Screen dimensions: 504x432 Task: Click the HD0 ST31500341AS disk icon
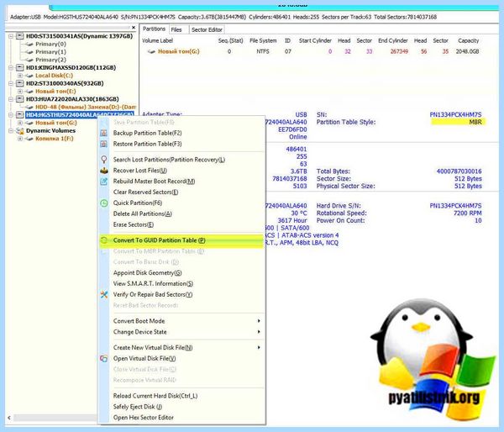tap(20, 36)
